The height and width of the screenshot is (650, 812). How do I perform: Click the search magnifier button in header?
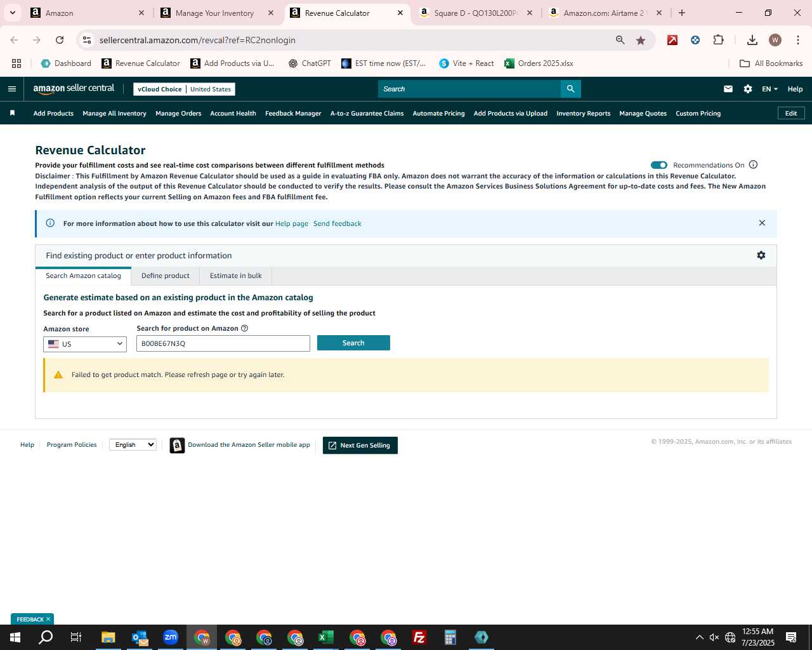click(x=570, y=89)
